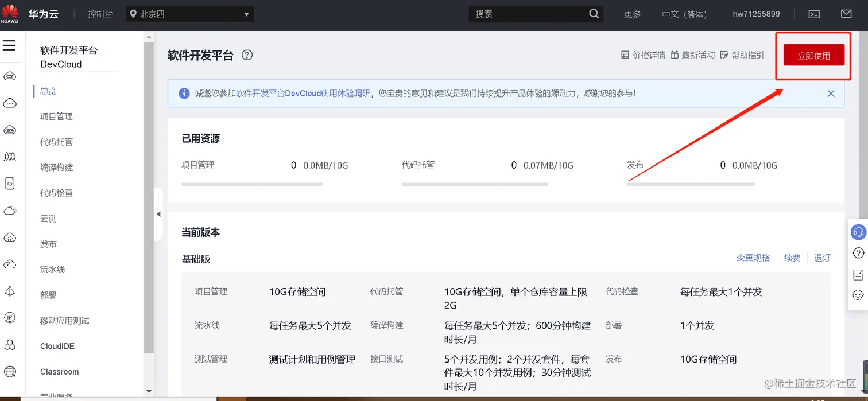Collapse the sidebar with the arrow handle
Screen dimensions: 868x401
click(x=158, y=214)
